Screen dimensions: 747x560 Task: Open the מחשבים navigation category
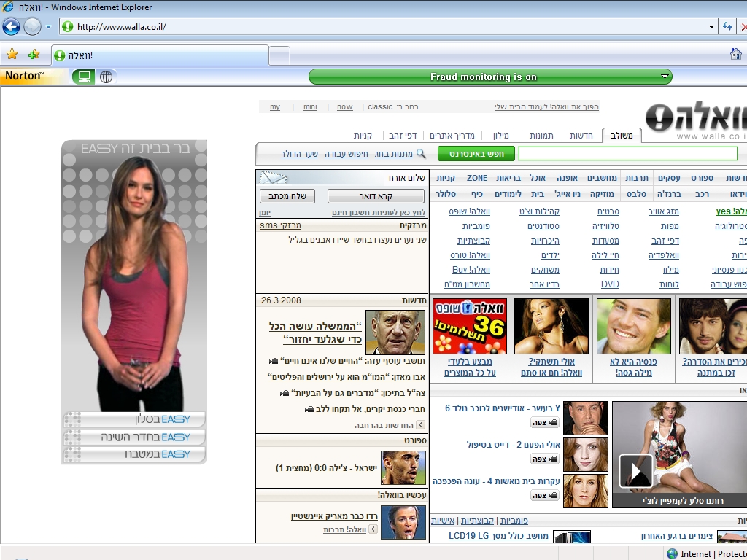pos(602,178)
